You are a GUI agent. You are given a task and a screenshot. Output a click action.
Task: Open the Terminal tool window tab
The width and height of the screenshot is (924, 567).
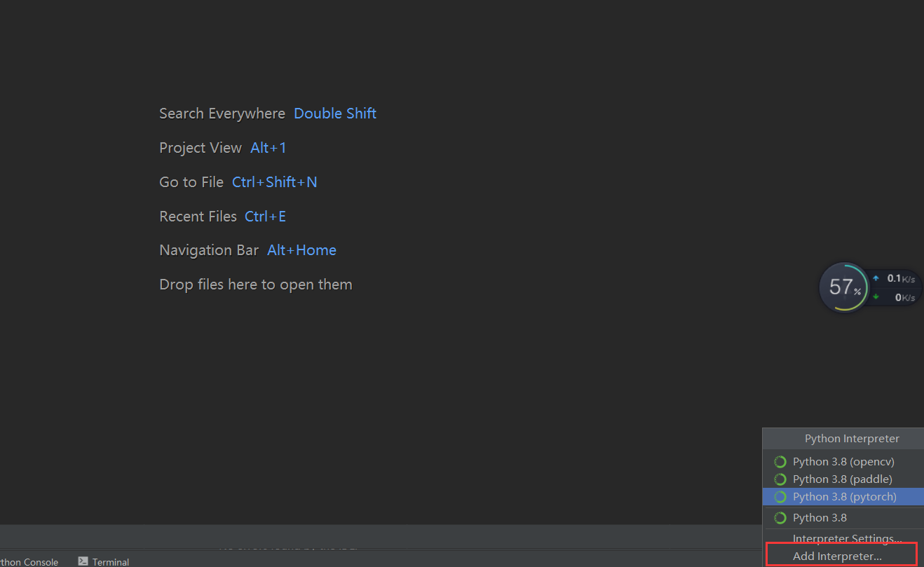point(103,561)
